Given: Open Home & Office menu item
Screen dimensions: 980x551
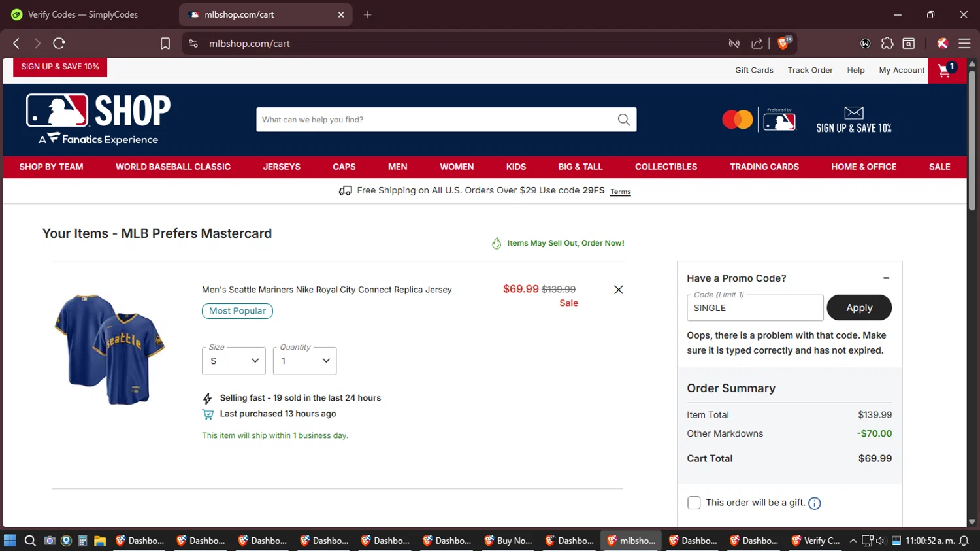Looking at the screenshot, I should (864, 167).
